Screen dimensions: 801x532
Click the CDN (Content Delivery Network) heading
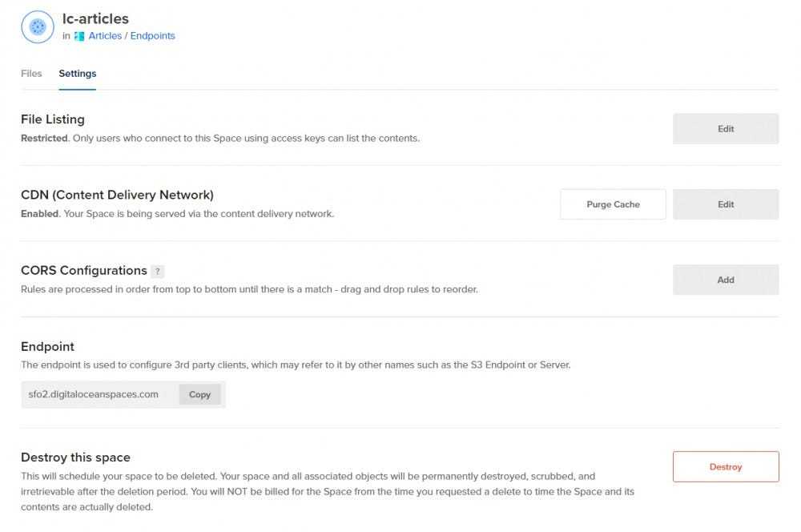pyautogui.click(x=117, y=195)
